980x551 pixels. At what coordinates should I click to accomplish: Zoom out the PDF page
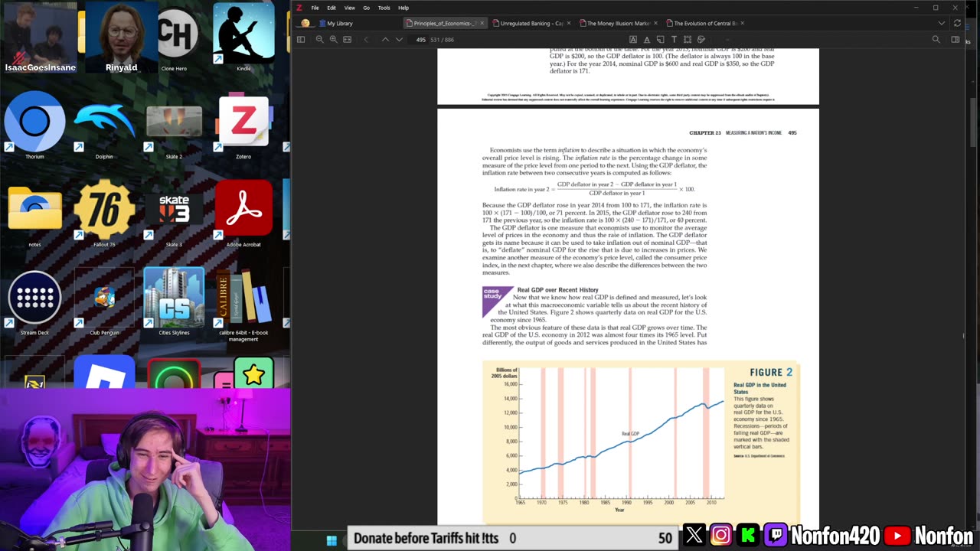[x=320, y=39]
